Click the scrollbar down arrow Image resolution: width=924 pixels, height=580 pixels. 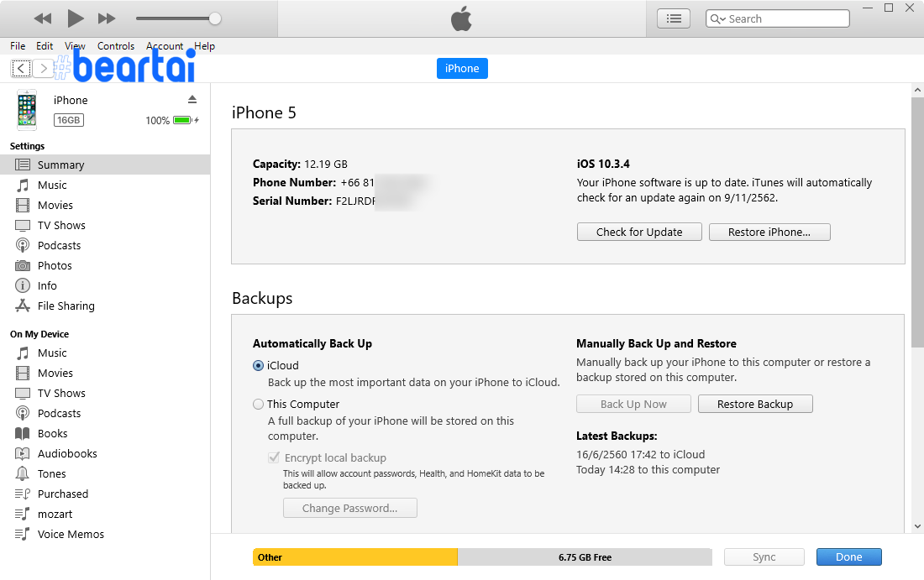pos(917,526)
